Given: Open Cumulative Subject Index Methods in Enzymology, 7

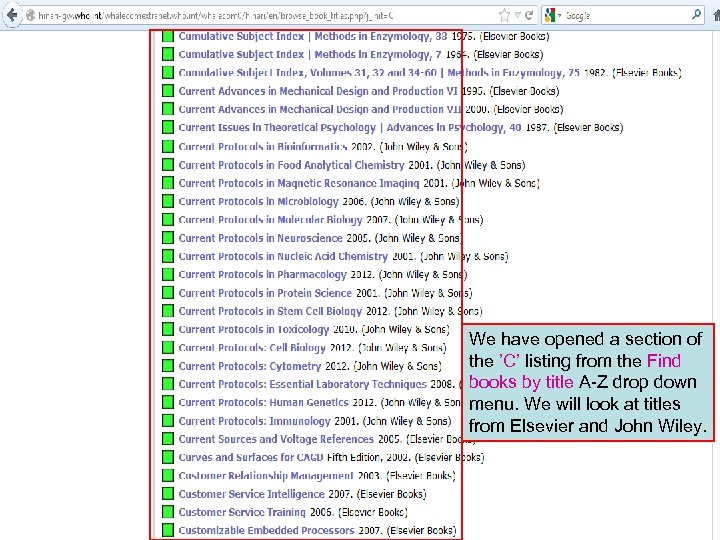Looking at the screenshot, I should (310, 55).
